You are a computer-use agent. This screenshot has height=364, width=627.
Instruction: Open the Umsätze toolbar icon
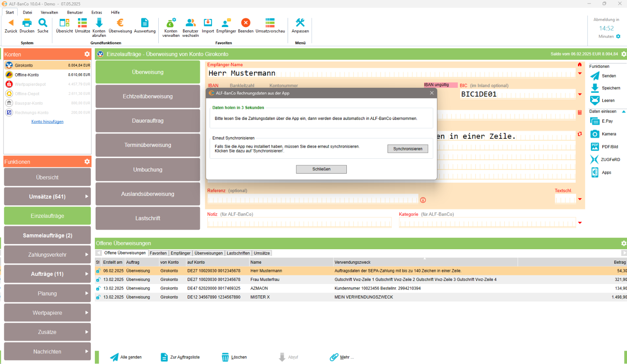[x=82, y=23]
